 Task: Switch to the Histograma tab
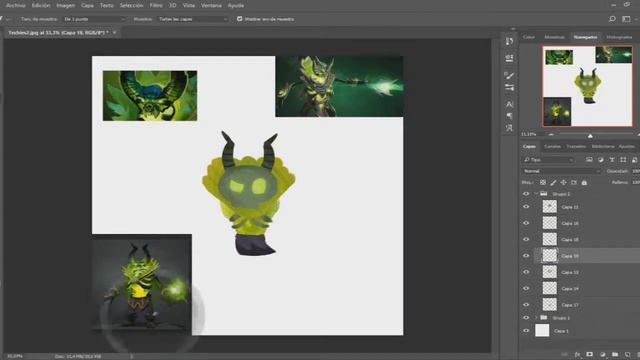click(619, 37)
